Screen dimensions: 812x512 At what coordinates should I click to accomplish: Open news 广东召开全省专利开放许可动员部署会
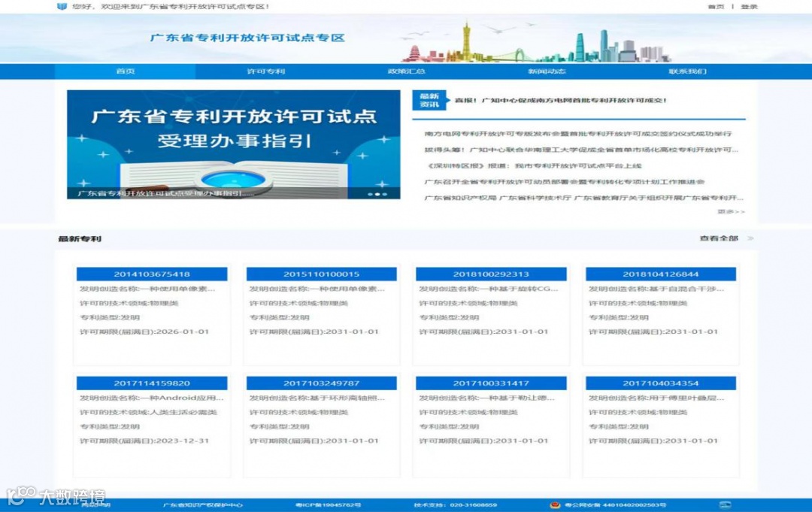pos(565,182)
